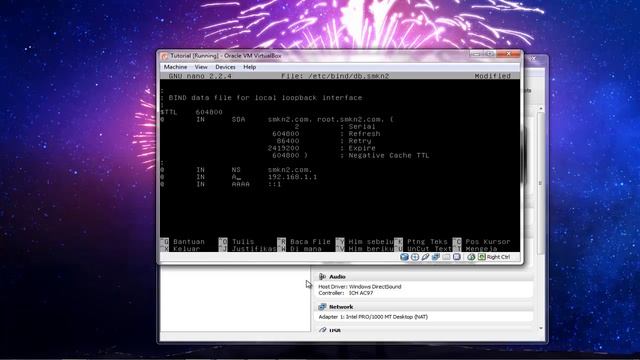Open the Devices menu
This screenshot has width=640, height=360.
[x=225, y=67]
